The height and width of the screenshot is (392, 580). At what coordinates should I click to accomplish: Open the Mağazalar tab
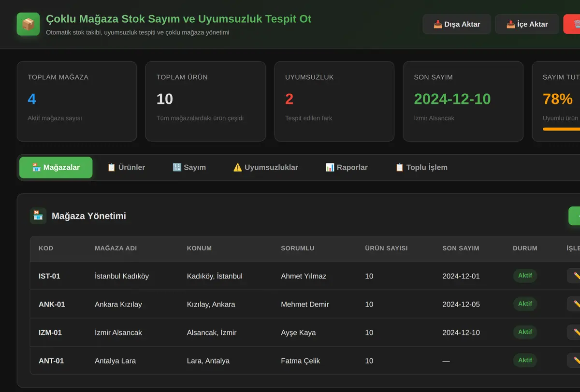click(x=56, y=168)
